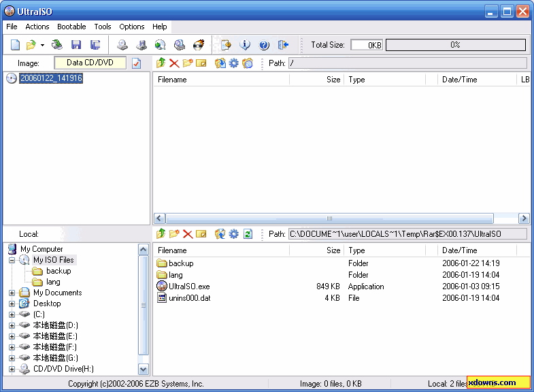Open the Options menu
The height and width of the screenshot is (392, 534).
tap(132, 27)
